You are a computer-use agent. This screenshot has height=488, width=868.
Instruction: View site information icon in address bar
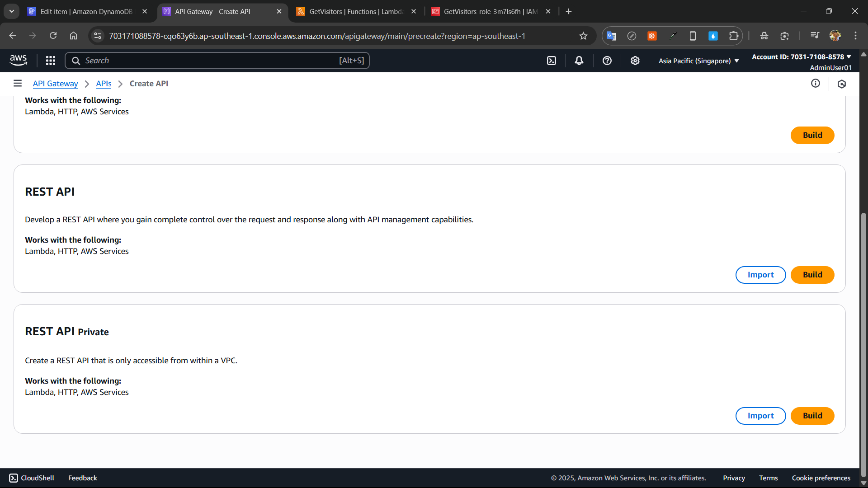click(98, 36)
